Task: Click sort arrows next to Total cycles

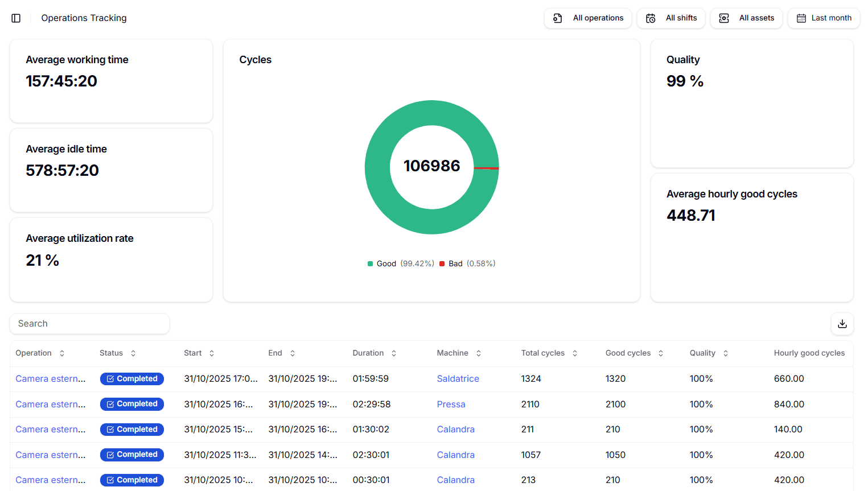Action: coord(575,353)
